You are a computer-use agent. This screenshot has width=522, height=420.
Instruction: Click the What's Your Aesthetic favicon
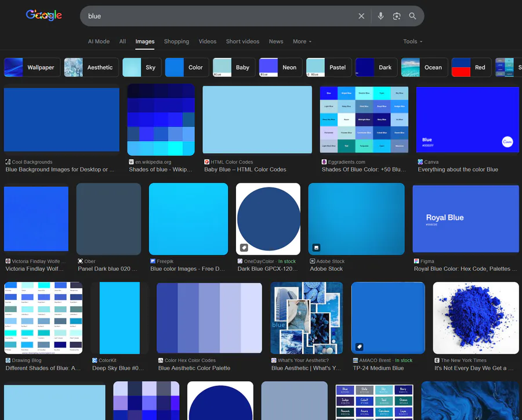point(274,360)
